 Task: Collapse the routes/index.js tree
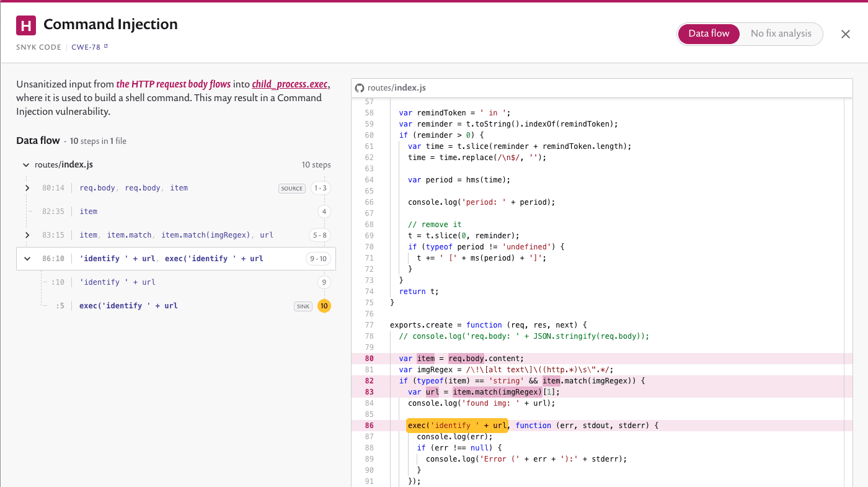(x=25, y=164)
